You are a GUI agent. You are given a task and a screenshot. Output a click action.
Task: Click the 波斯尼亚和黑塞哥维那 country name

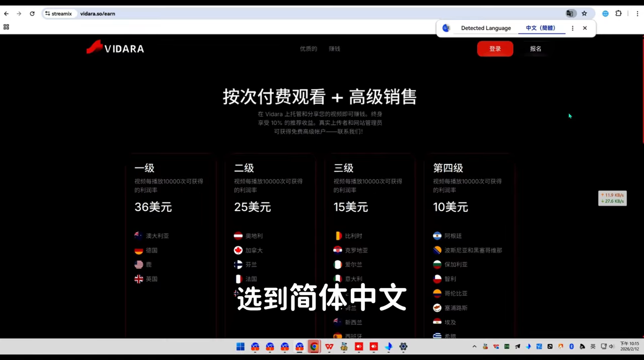(x=473, y=250)
